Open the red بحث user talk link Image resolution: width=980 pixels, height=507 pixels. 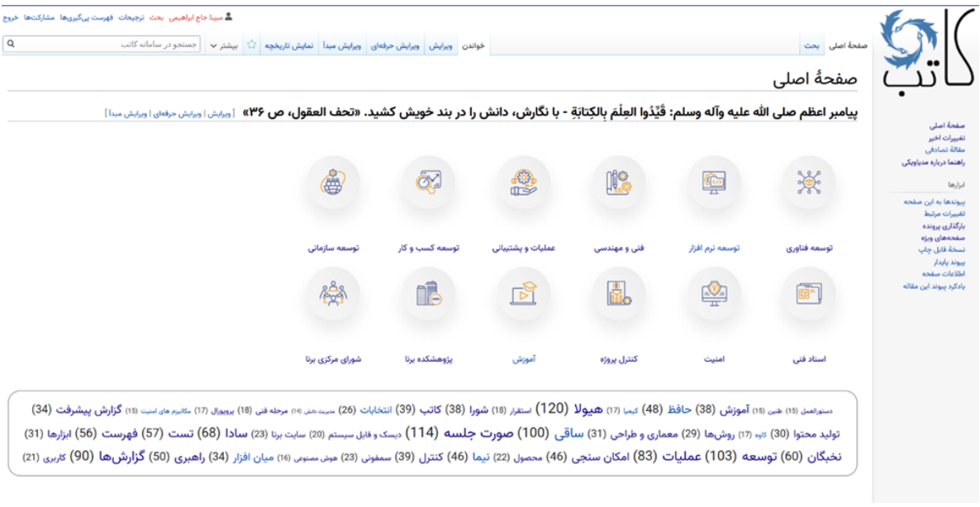pos(156,17)
